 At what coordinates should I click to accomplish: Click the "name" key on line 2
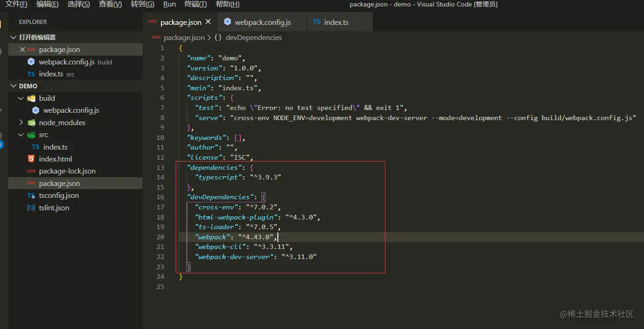pyautogui.click(x=199, y=58)
